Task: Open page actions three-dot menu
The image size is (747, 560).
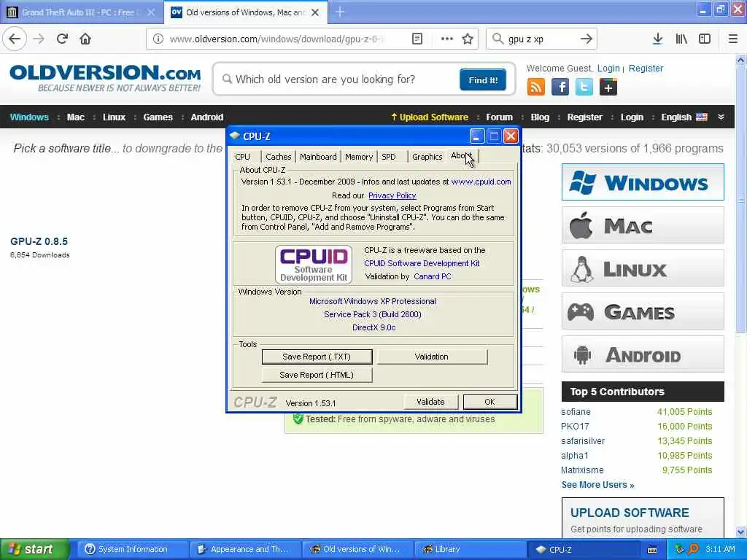Action: (x=447, y=39)
